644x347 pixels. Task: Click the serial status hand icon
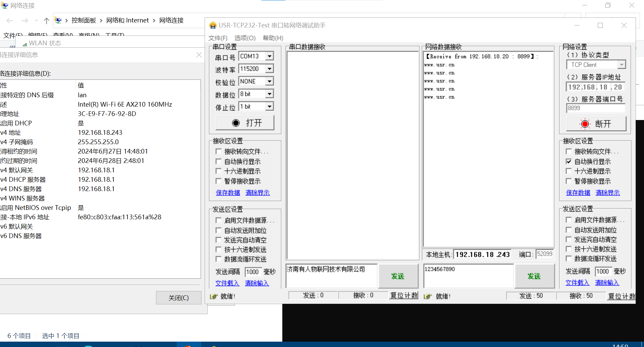pos(213,296)
